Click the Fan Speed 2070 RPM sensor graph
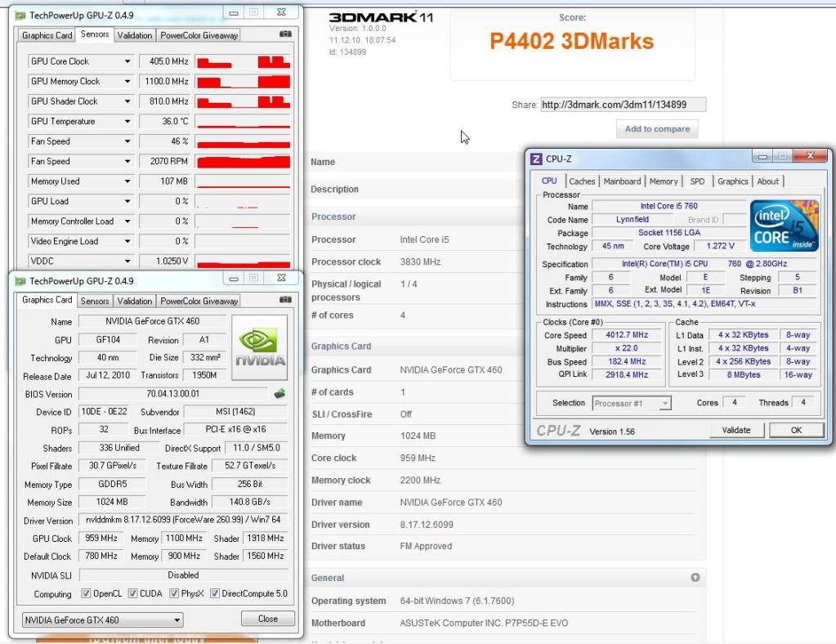836x644 pixels. coord(243,162)
